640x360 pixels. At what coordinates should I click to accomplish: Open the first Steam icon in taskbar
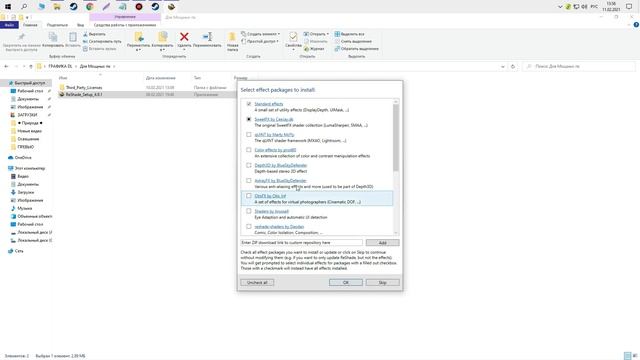73,7
